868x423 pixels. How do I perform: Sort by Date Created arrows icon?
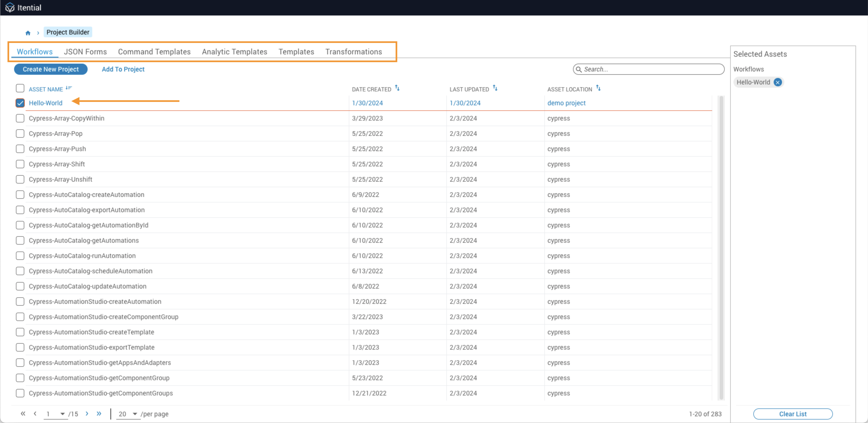[x=397, y=88]
